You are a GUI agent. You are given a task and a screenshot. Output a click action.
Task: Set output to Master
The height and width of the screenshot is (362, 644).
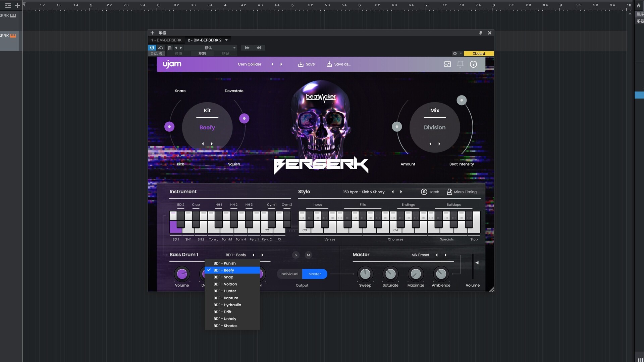click(315, 274)
